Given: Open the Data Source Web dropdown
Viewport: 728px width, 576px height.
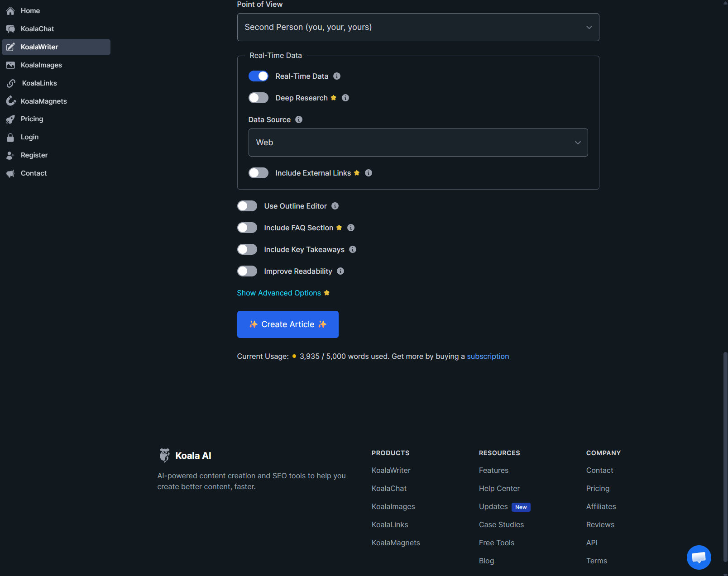Looking at the screenshot, I should point(418,143).
